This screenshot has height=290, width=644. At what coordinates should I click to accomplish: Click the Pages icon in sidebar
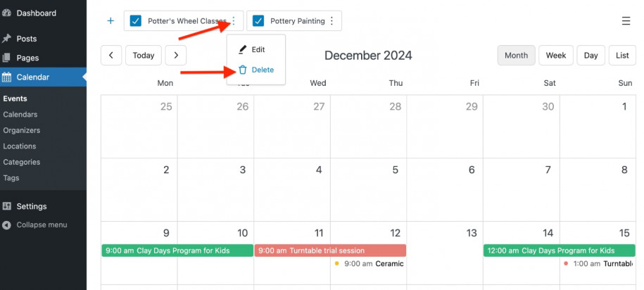pos(7,58)
